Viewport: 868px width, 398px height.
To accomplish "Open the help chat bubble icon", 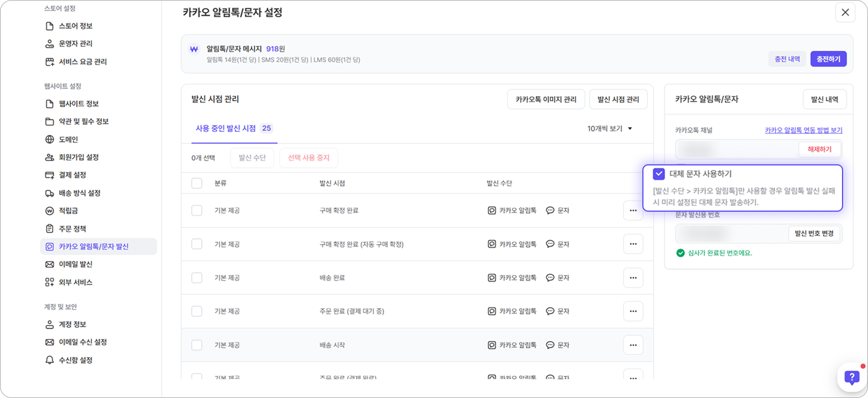I will 852,378.
